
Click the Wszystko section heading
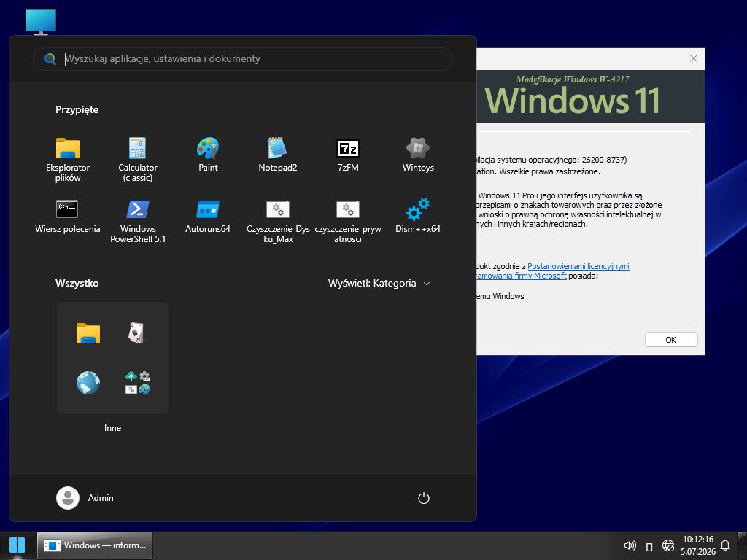pos(77,284)
